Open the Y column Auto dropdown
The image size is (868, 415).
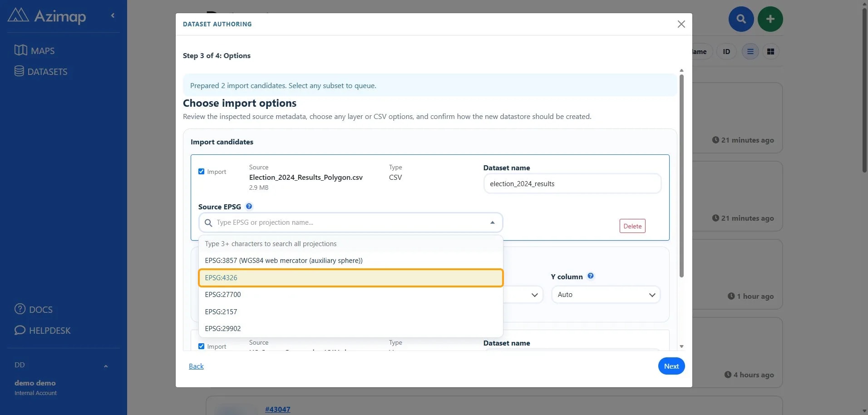tap(606, 295)
